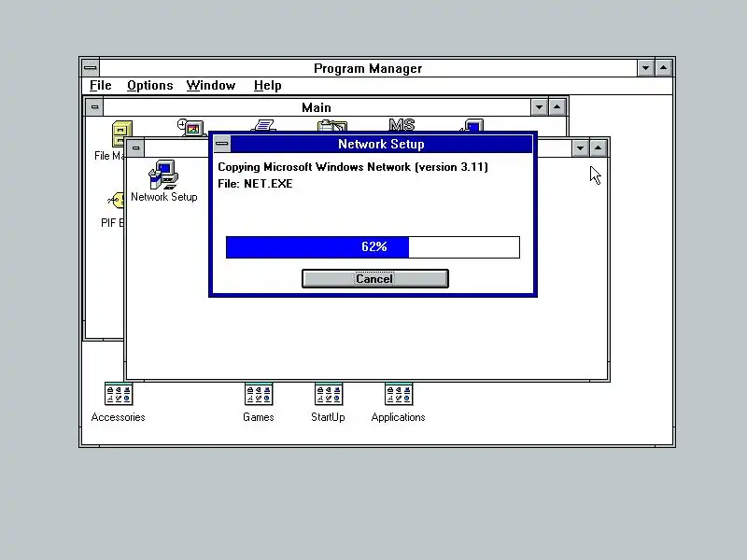This screenshot has width=747, height=560.
Task: Click the 62% progress bar
Action: (x=373, y=247)
